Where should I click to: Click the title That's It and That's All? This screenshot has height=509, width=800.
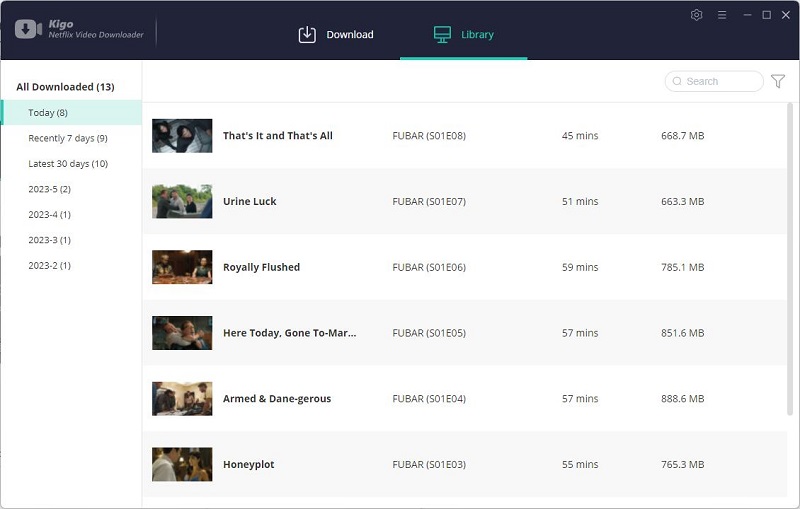pos(278,136)
